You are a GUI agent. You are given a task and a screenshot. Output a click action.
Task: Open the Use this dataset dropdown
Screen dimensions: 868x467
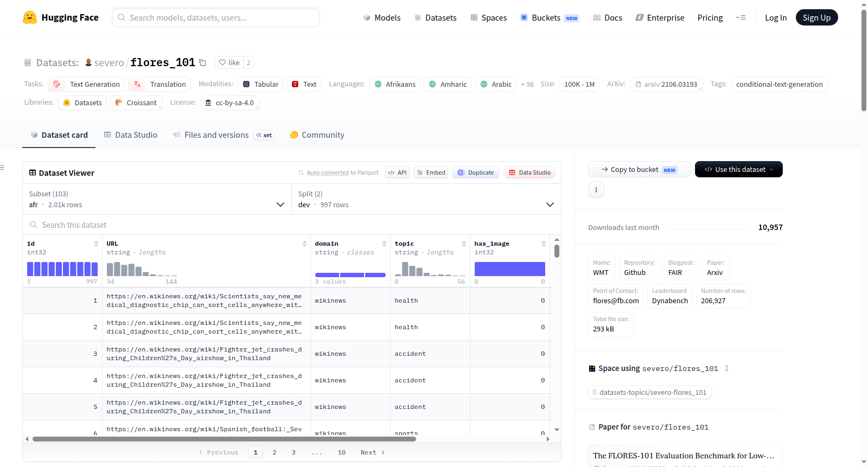click(x=738, y=169)
